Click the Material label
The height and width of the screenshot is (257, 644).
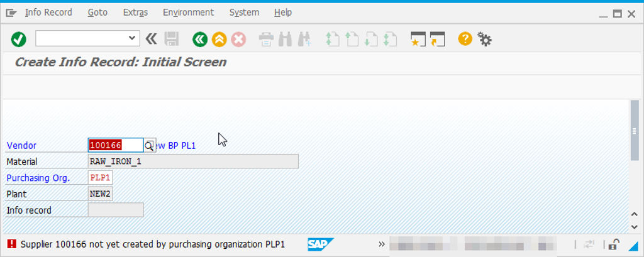[x=22, y=161]
